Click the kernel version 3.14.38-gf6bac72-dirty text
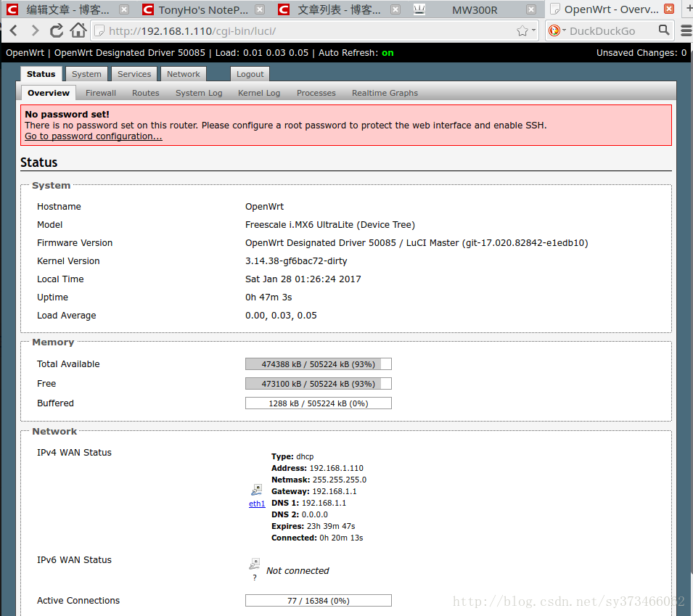Image resolution: width=693 pixels, height=616 pixels. (x=296, y=260)
